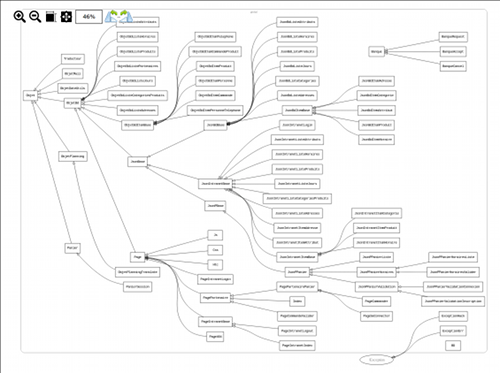Viewport: 500px width, 373px height.
Task: Select the BanqueCancel node
Action: [x=453, y=66]
